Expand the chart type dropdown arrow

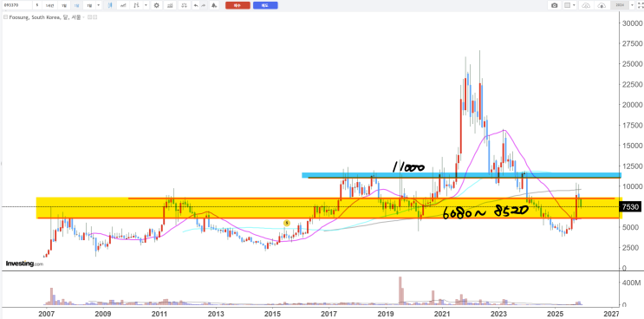click(146, 5)
